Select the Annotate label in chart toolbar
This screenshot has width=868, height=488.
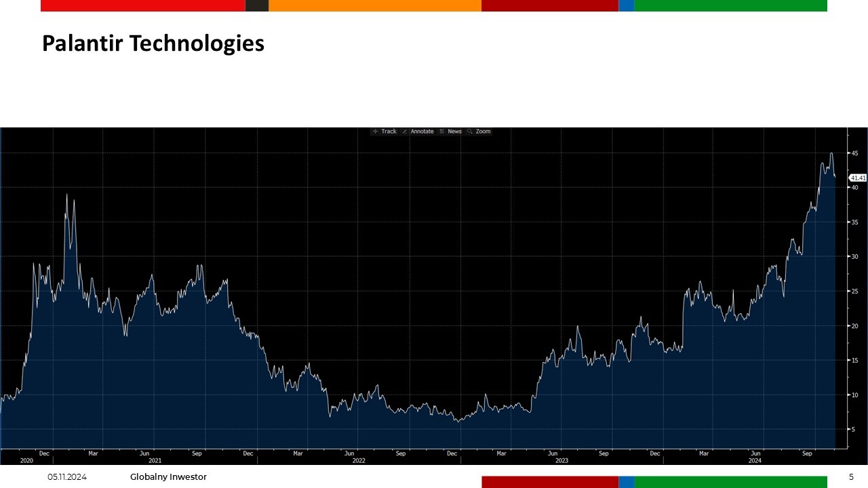[x=422, y=131]
